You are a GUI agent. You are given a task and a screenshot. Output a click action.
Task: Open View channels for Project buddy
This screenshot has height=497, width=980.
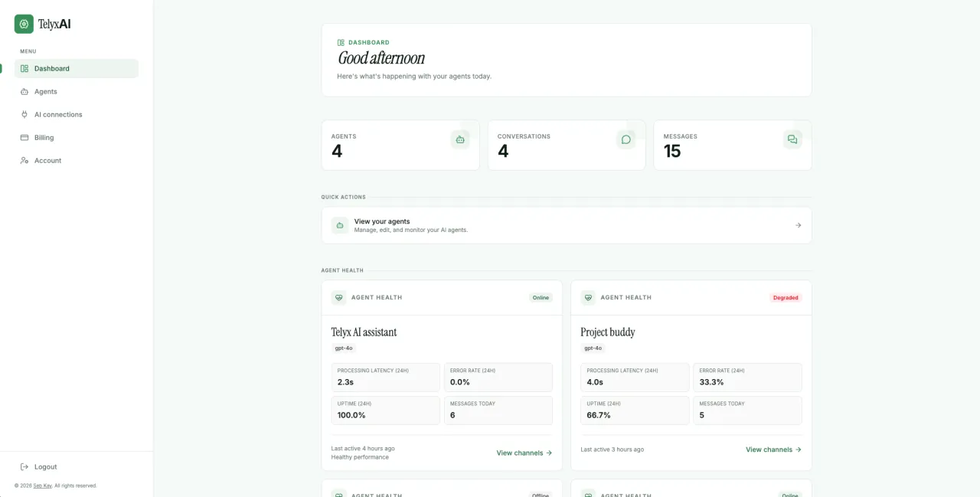774,450
